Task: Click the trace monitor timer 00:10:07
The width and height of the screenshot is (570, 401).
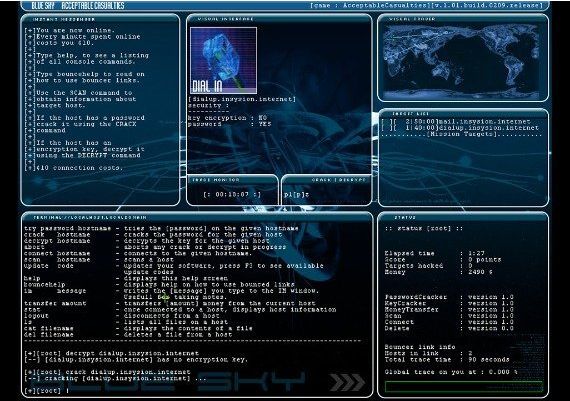Action: pyautogui.click(x=232, y=195)
